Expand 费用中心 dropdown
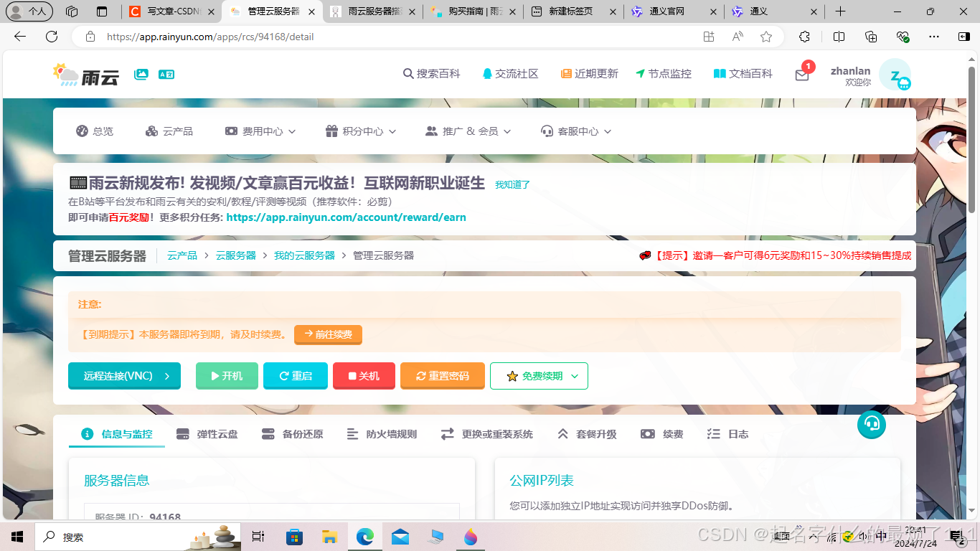This screenshot has width=980, height=551. tap(260, 131)
